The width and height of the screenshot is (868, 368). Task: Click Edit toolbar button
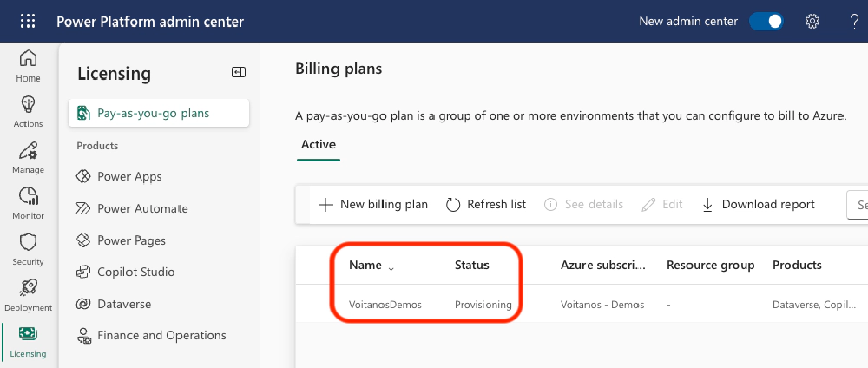pyautogui.click(x=662, y=205)
